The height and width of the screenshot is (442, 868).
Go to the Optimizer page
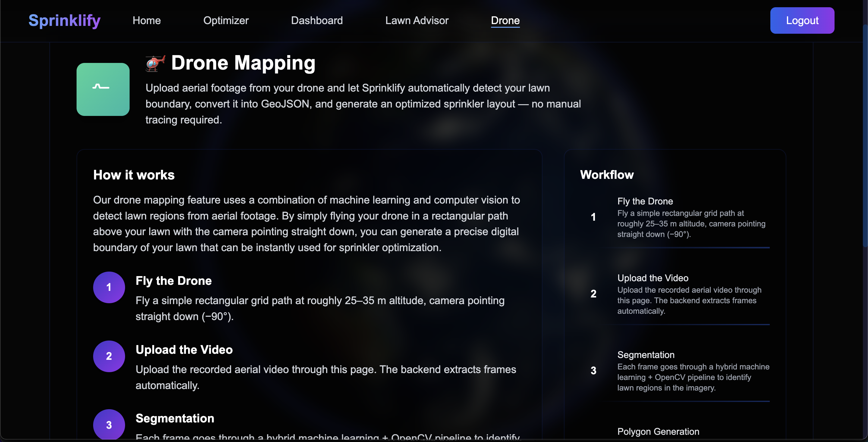click(226, 20)
